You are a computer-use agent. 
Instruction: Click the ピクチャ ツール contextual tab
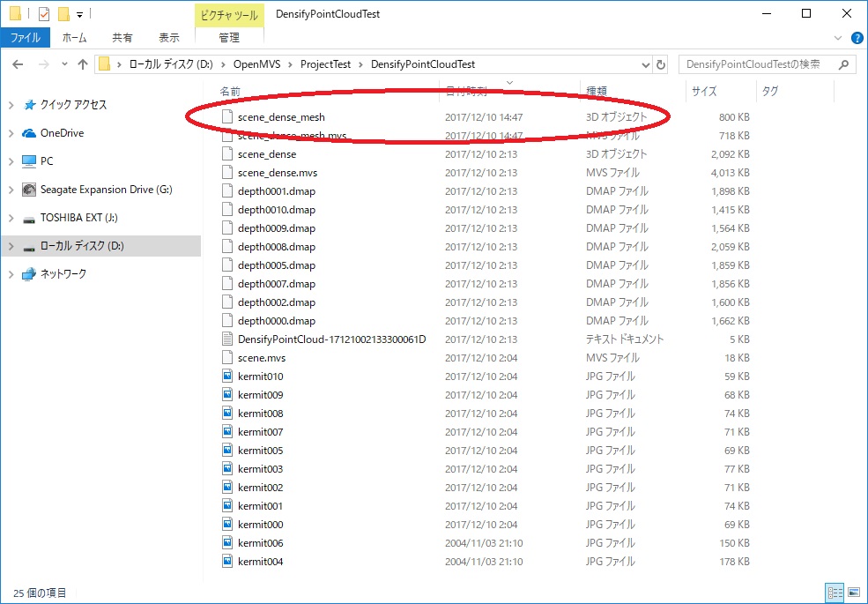coord(229,15)
